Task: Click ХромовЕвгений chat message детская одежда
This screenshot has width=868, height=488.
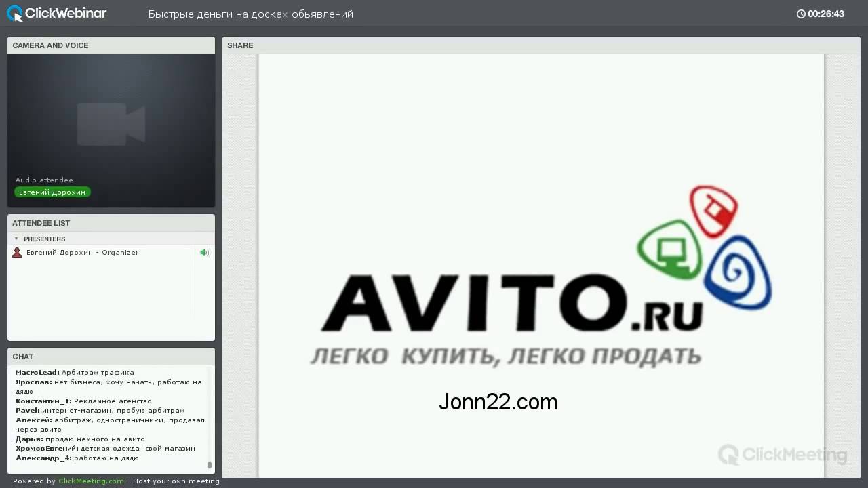Action: click(105, 449)
